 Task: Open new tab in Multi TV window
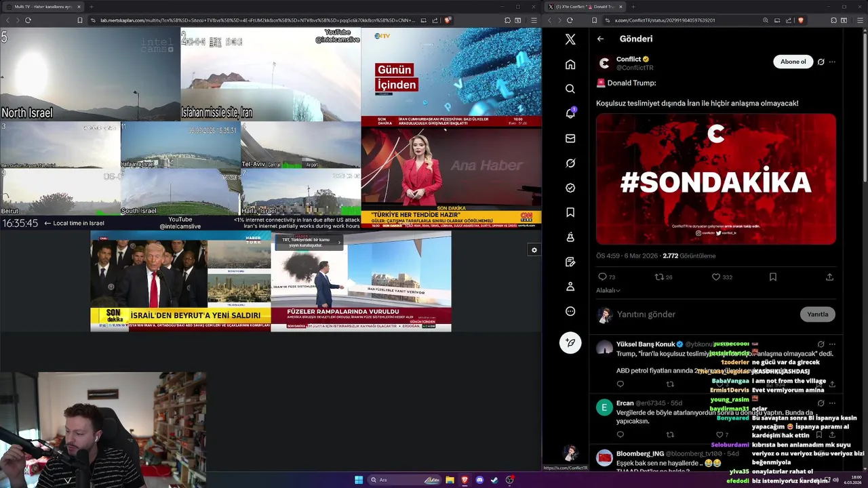tap(92, 7)
